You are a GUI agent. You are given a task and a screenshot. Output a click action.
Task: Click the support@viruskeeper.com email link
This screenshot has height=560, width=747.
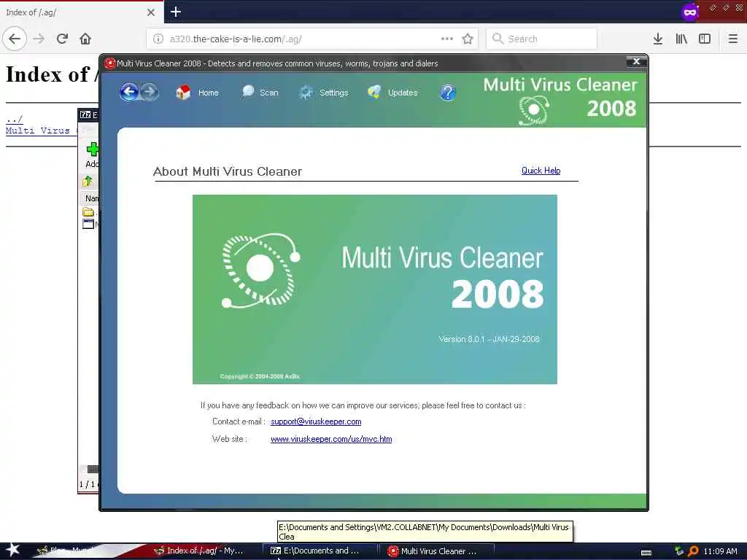click(x=316, y=421)
